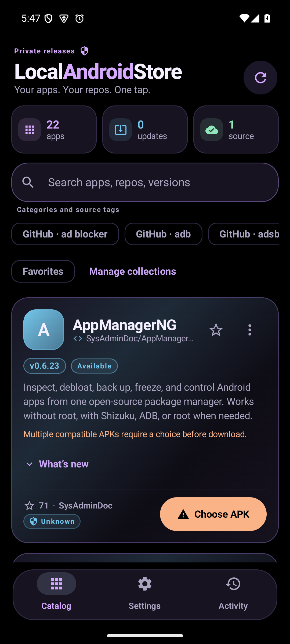Tap the refresh catalog icon button
290x644 pixels.
click(x=260, y=78)
